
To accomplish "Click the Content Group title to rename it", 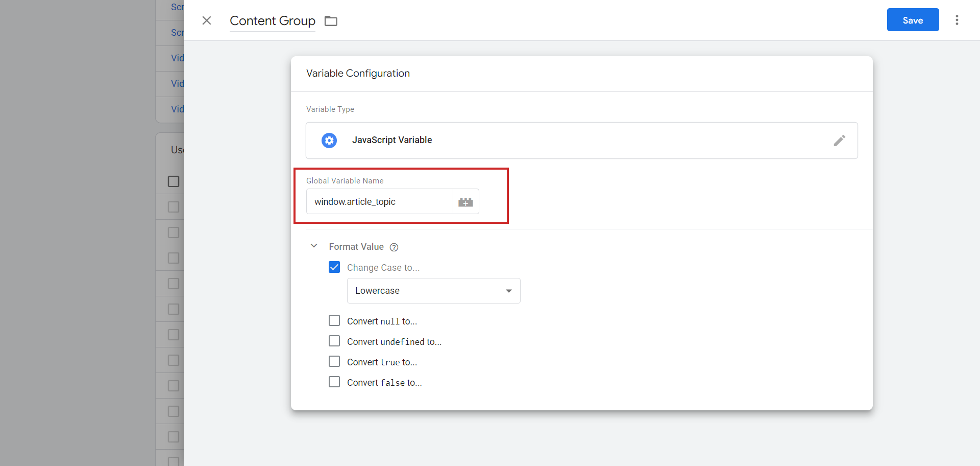I will 272,21.
